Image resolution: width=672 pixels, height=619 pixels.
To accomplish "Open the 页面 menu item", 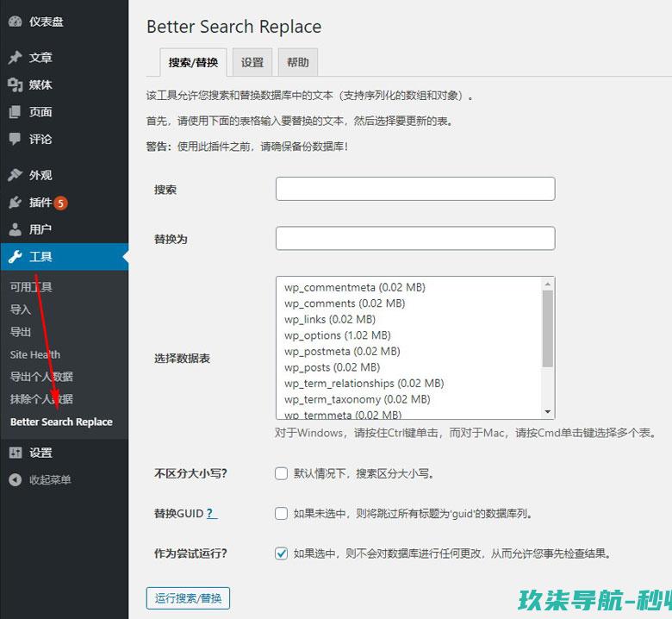I will [x=40, y=112].
